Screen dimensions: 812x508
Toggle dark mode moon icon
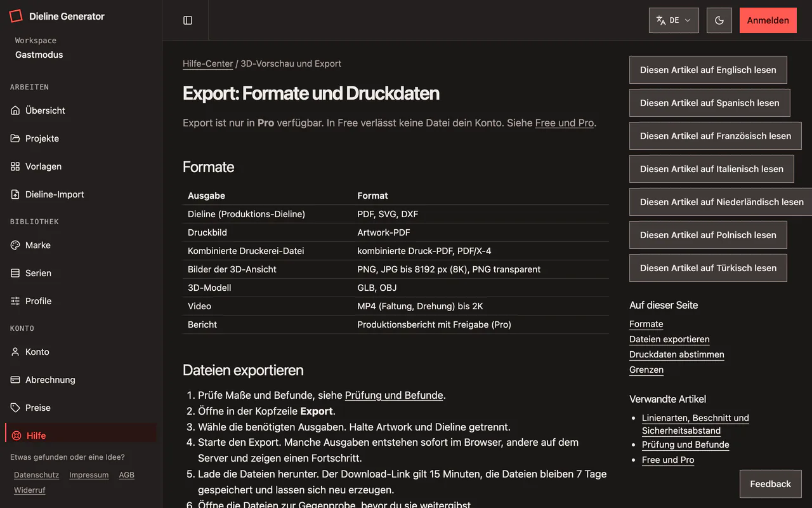719,20
